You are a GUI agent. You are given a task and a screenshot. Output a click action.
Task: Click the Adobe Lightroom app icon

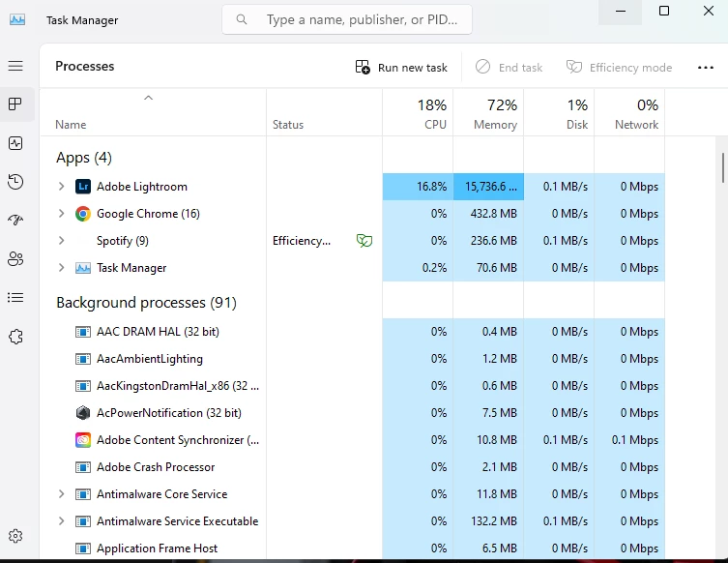point(83,187)
